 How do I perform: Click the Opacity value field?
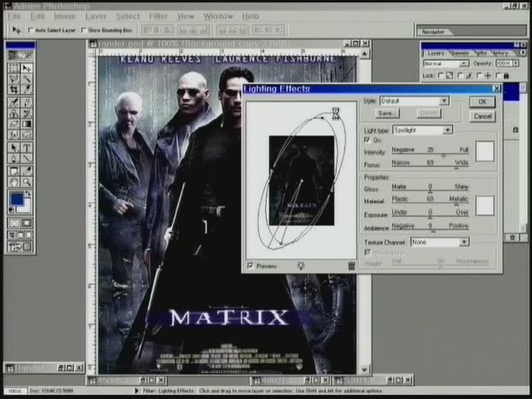pyautogui.click(x=504, y=63)
